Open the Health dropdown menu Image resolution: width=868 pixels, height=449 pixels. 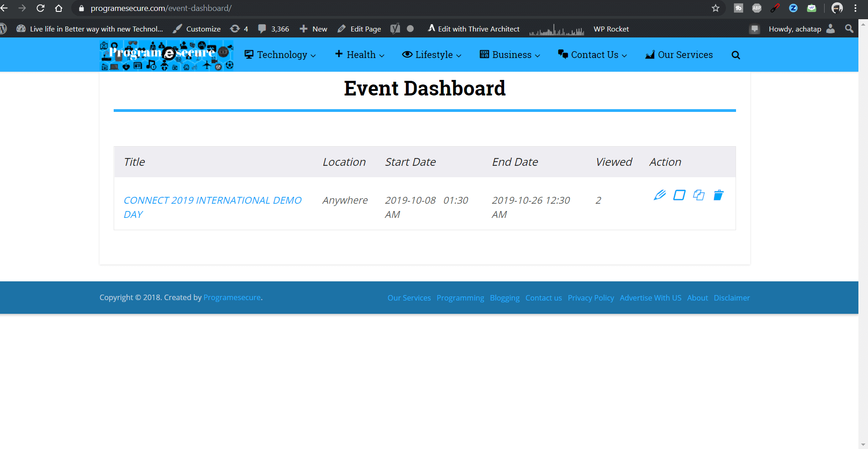(359, 55)
